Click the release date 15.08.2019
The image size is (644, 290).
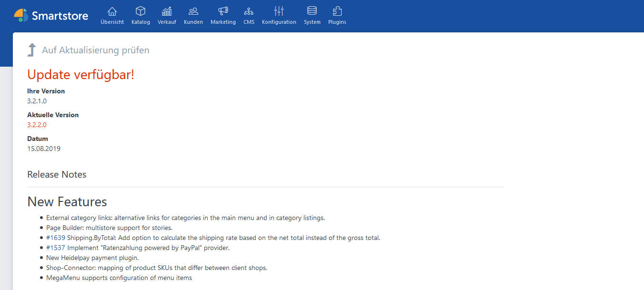point(44,149)
